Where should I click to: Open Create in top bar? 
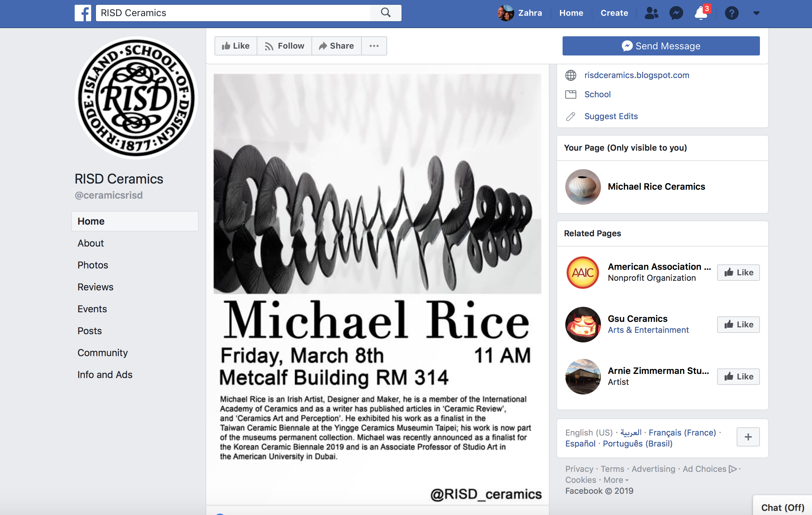pos(614,13)
